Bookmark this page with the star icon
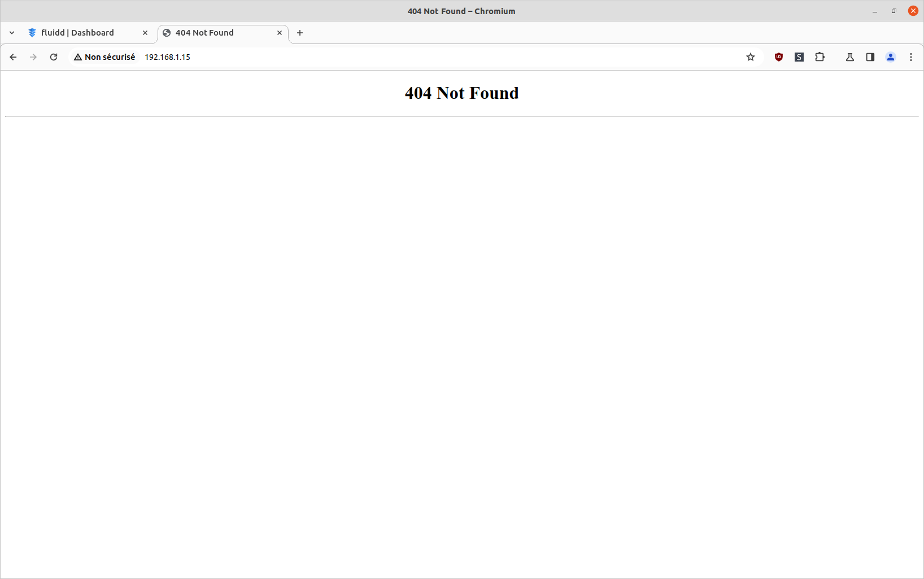 click(751, 57)
